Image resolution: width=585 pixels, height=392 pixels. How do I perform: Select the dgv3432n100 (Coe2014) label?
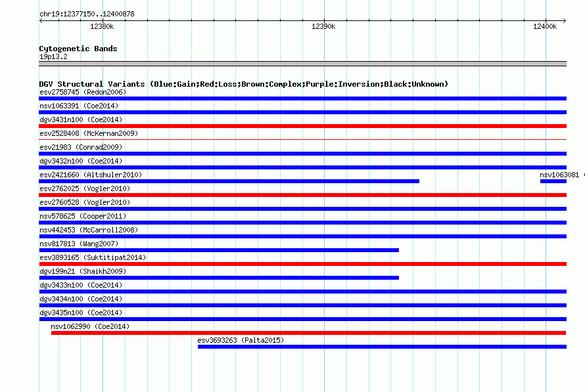81,161
